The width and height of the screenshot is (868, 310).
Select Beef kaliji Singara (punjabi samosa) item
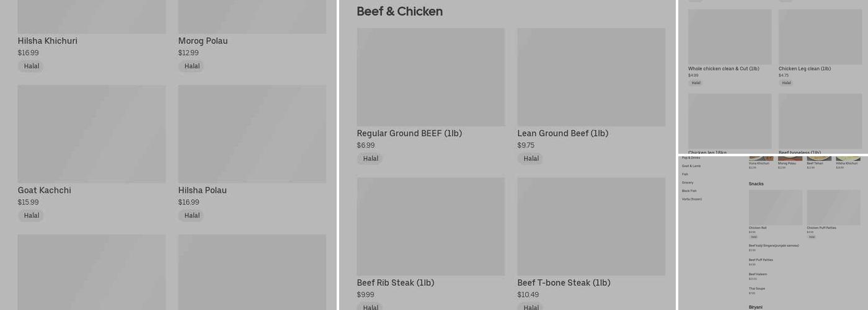[x=774, y=246]
